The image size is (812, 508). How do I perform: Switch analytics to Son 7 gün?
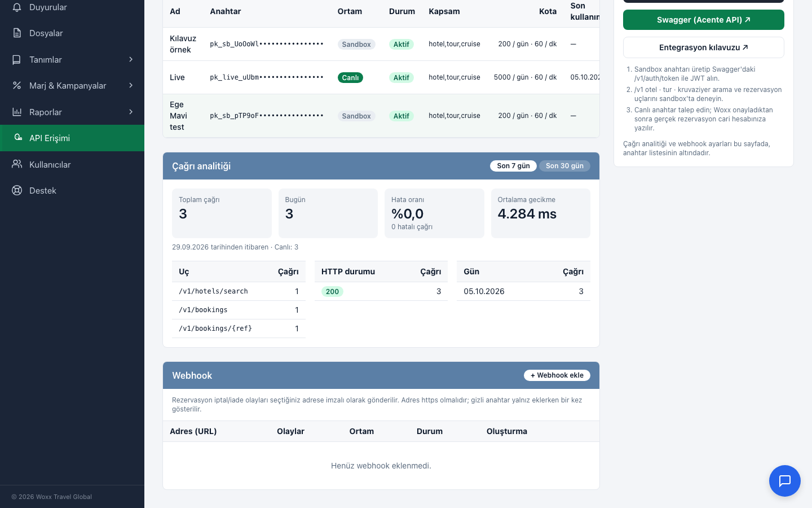point(513,166)
